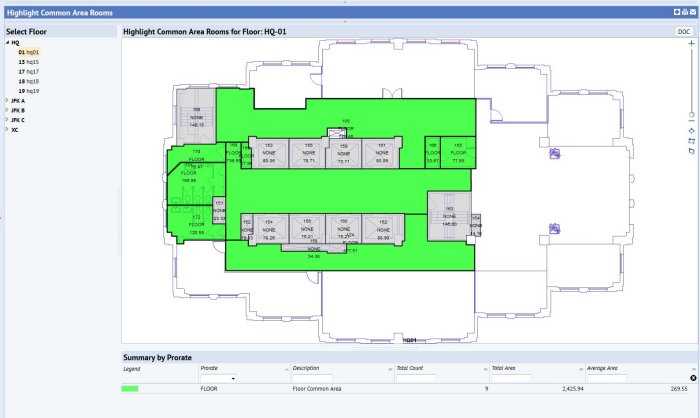Click the window zoom selection icon

691,141
